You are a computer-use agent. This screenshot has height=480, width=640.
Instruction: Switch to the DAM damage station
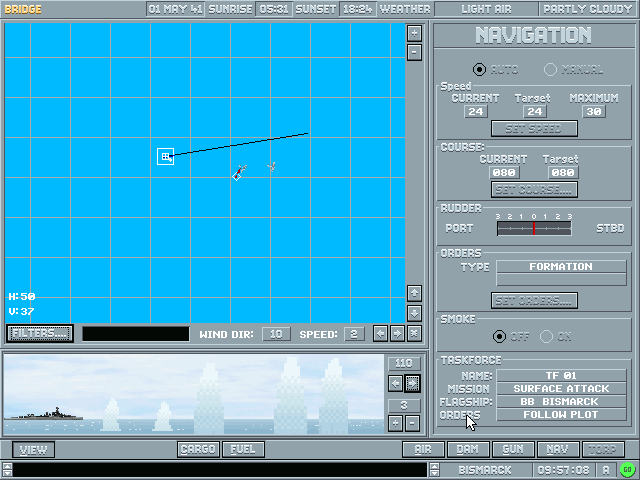click(468, 449)
